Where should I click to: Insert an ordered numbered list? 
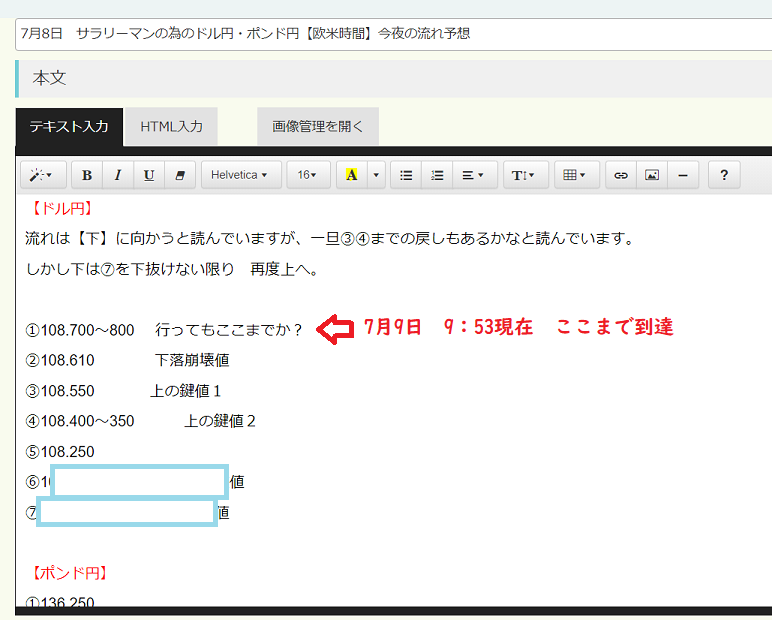pos(437,175)
